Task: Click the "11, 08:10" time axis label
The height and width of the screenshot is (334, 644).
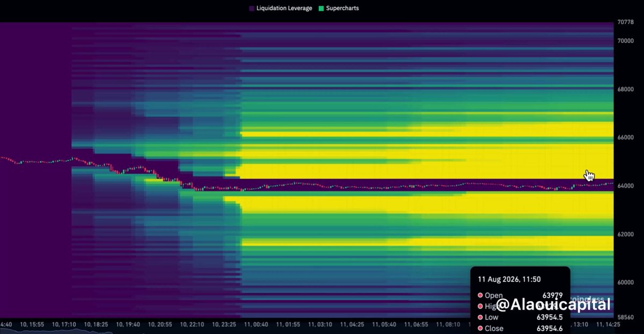Action: tap(449, 324)
